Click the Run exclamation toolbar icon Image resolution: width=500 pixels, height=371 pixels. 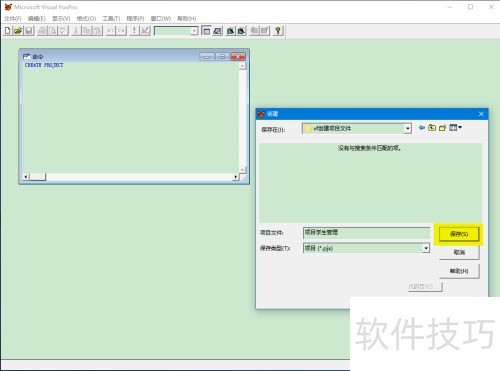click(x=134, y=31)
